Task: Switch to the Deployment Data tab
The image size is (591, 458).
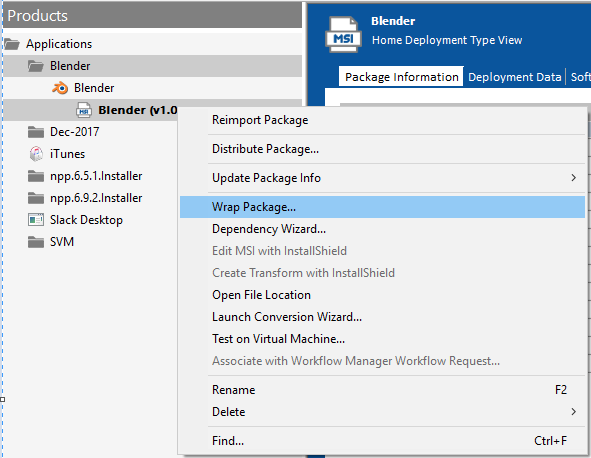Action: tap(514, 77)
